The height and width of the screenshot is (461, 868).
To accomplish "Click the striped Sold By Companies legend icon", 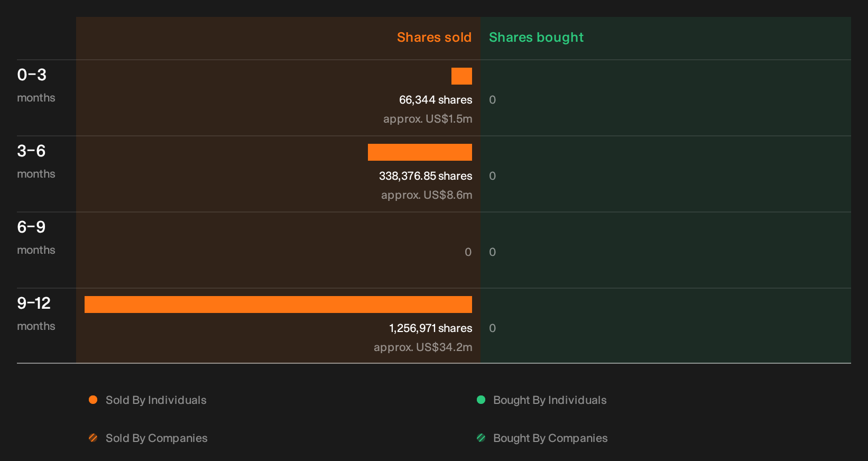I will [x=93, y=438].
